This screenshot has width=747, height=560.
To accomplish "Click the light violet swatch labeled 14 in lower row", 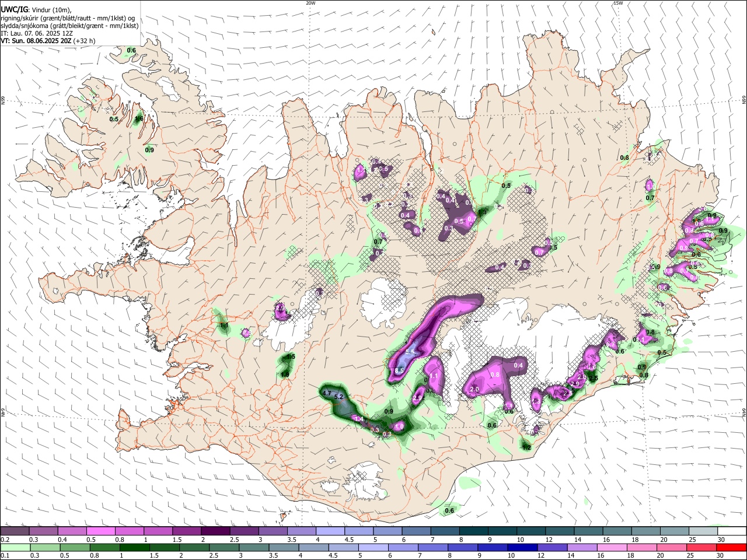I will click(581, 548).
